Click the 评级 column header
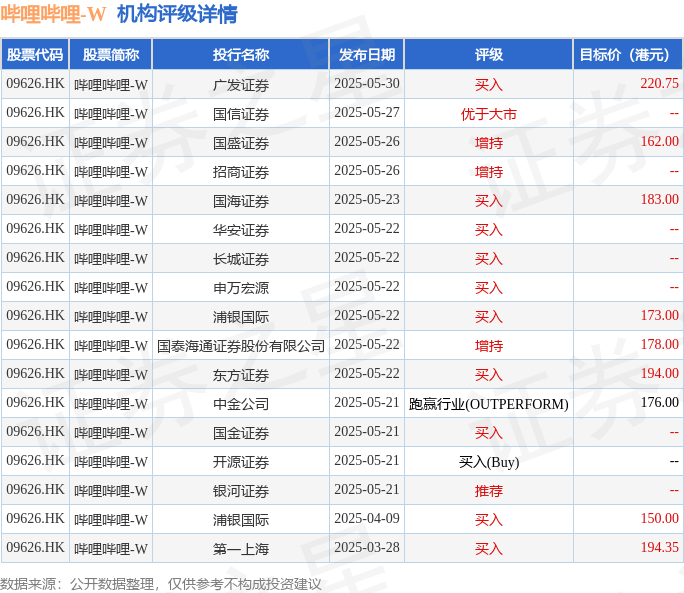This screenshot has width=684, height=593. 489,55
